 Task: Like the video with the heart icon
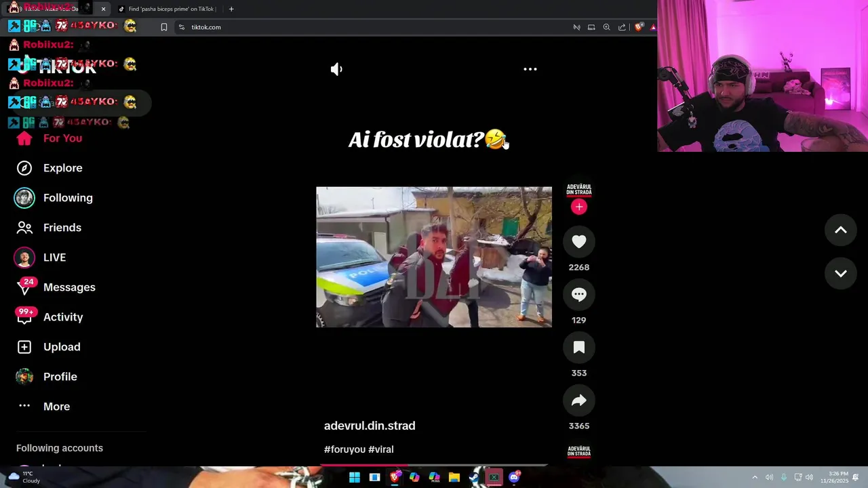click(x=579, y=242)
